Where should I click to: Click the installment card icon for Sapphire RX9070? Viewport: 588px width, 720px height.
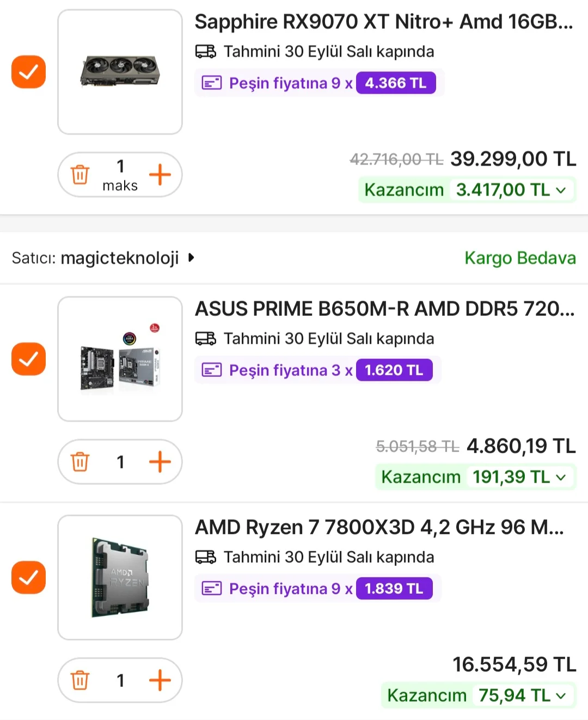tap(212, 83)
